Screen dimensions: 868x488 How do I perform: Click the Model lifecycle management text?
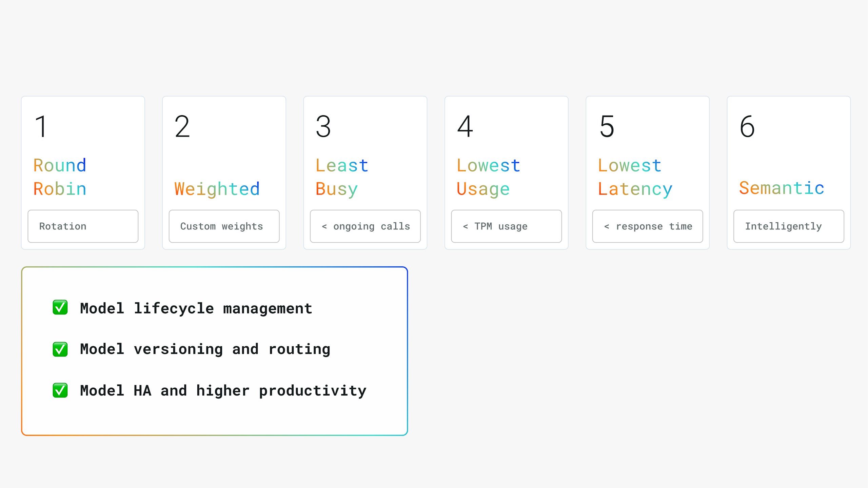[196, 308]
